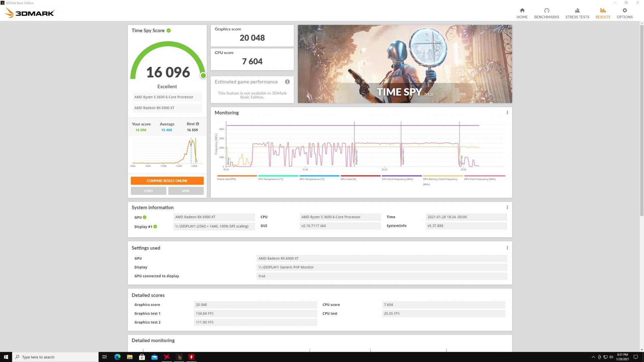Image resolution: width=644 pixels, height=362 pixels.
Task: Click the Time value 2021-01-28 18:24
Action: point(466,217)
